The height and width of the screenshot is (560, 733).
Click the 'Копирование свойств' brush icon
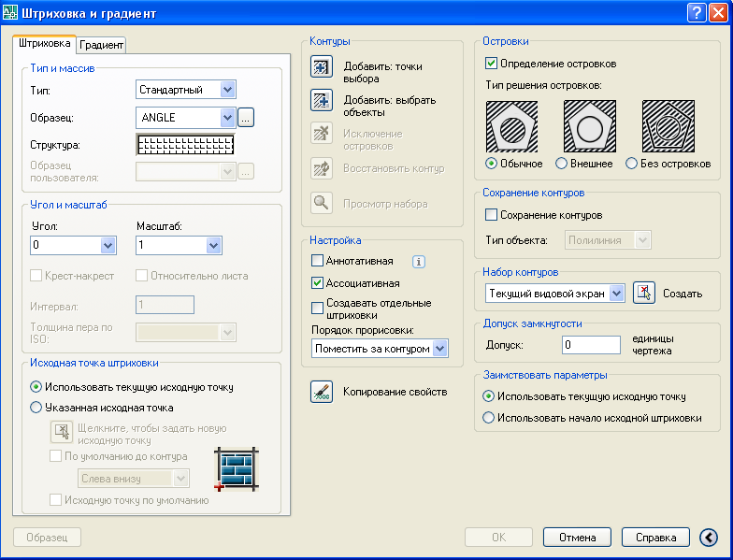coord(322,392)
